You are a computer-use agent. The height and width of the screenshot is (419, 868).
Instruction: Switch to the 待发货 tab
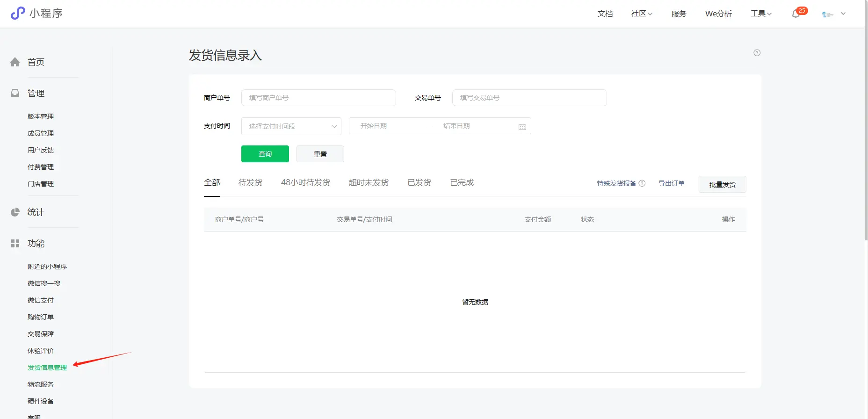click(250, 182)
